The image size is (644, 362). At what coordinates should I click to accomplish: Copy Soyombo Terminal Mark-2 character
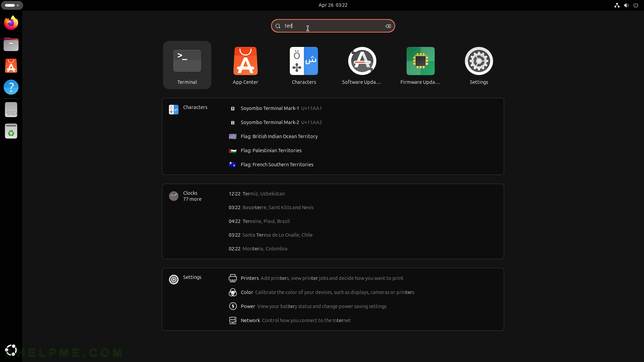point(364,122)
